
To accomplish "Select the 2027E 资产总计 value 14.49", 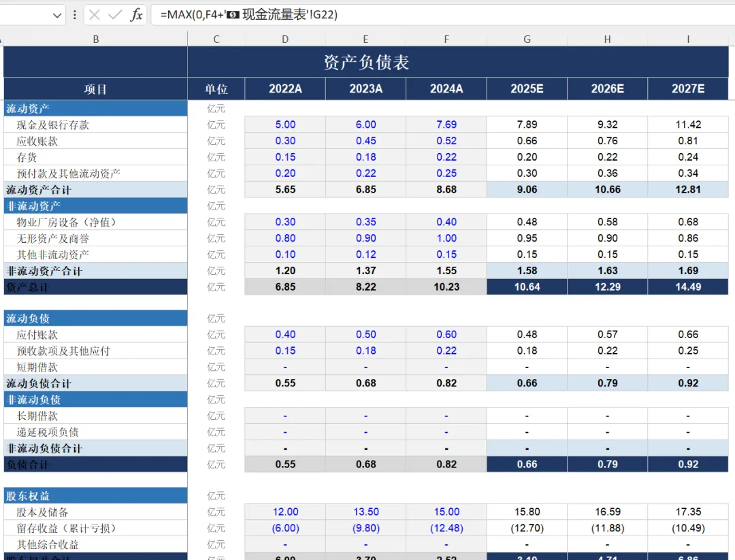I will coord(688,286).
